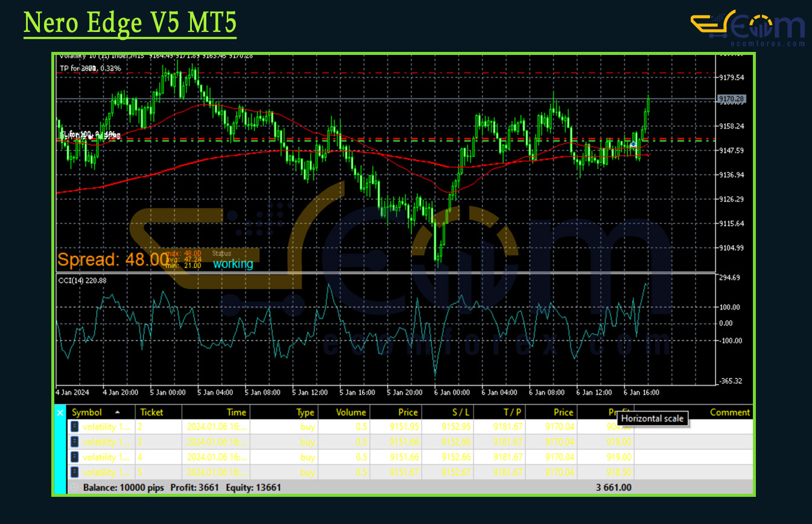812x524 pixels.
Task: Click the trade icon for ticket 3
Action: (x=75, y=442)
